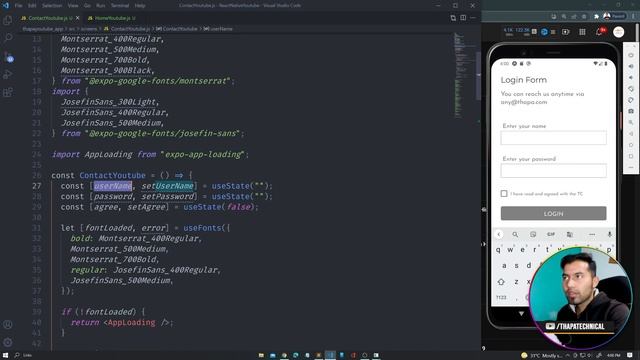
Task: Tap the keyboard ?123 symbols key
Action: [501, 298]
